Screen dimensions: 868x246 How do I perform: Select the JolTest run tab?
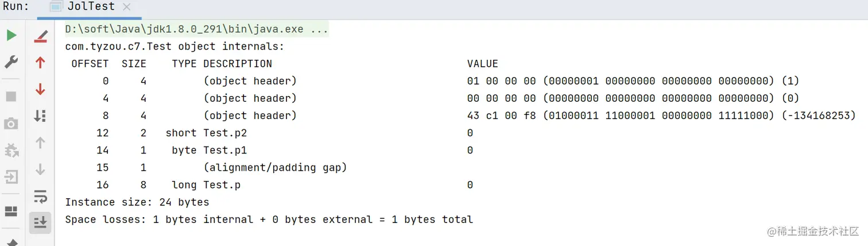click(x=87, y=7)
